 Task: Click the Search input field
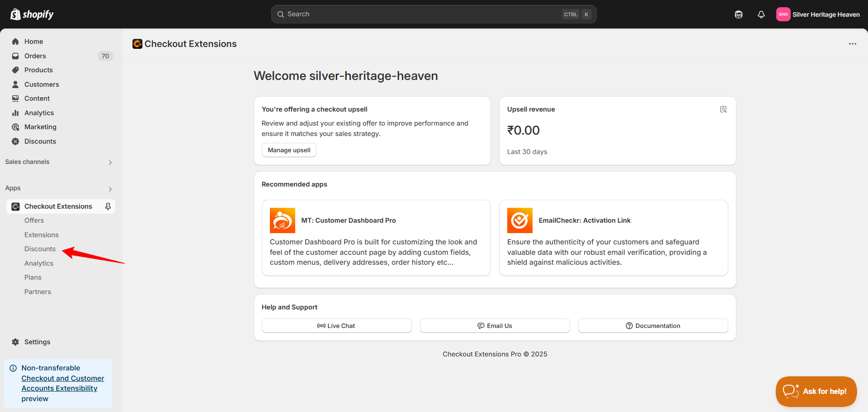[x=434, y=14]
